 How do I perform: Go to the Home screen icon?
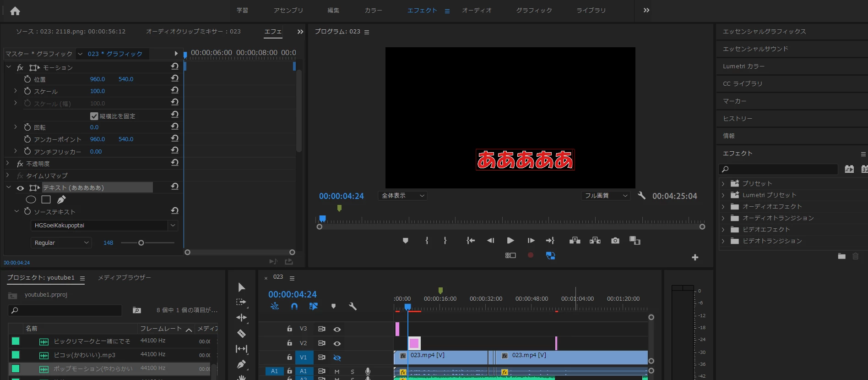coord(15,11)
